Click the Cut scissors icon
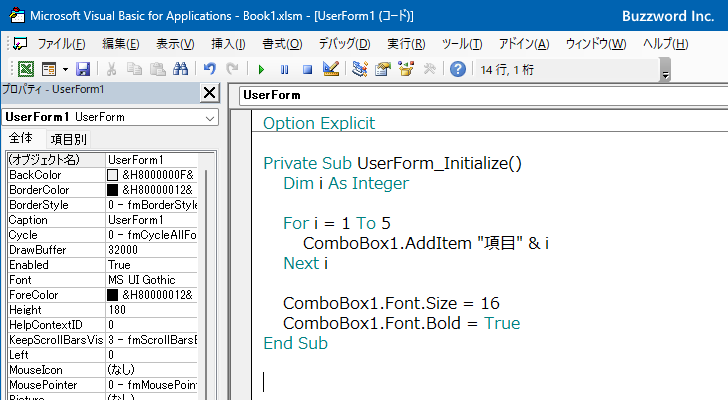The width and height of the screenshot is (728, 400). [111, 69]
